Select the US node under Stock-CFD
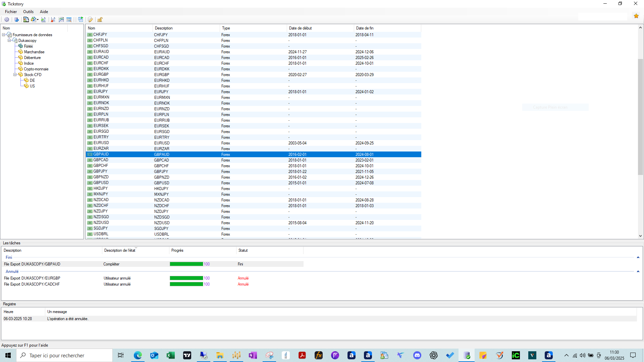 [x=32, y=86]
